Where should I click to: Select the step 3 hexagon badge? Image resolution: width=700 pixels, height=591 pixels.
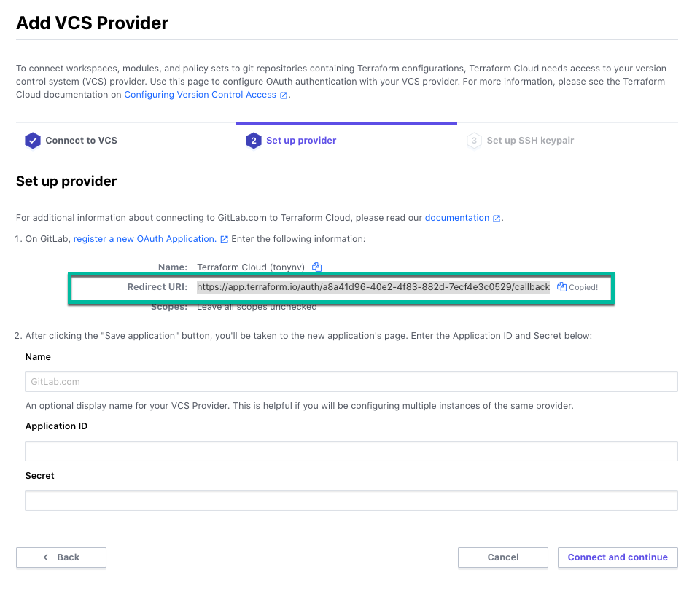(x=474, y=141)
